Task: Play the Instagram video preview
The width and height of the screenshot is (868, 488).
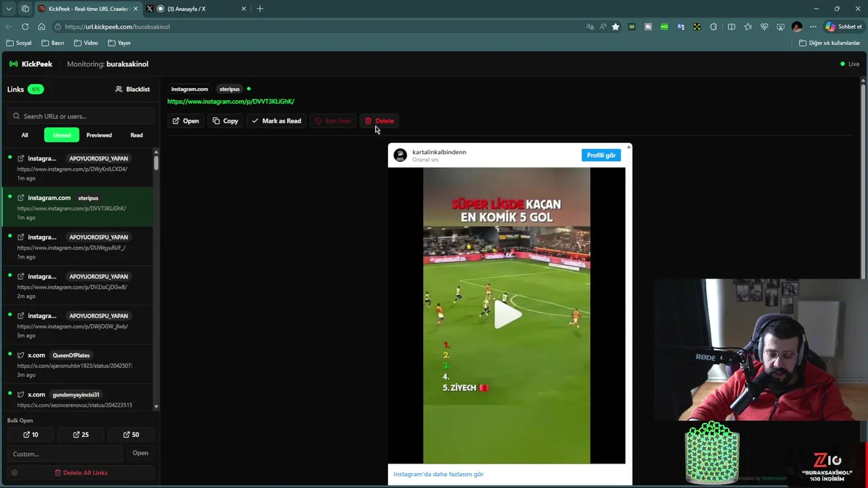Action: point(507,314)
